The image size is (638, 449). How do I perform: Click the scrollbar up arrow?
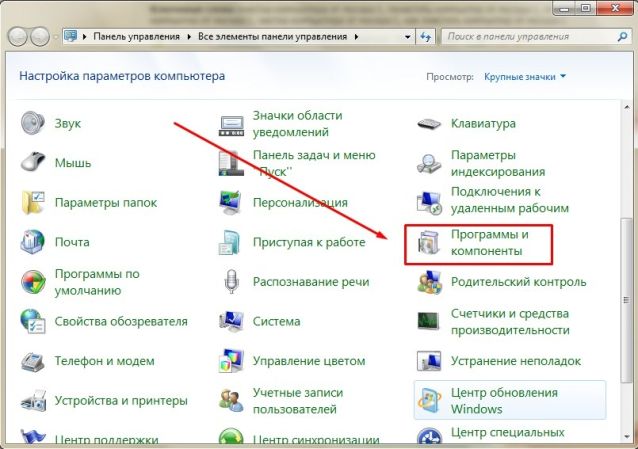tap(626, 107)
